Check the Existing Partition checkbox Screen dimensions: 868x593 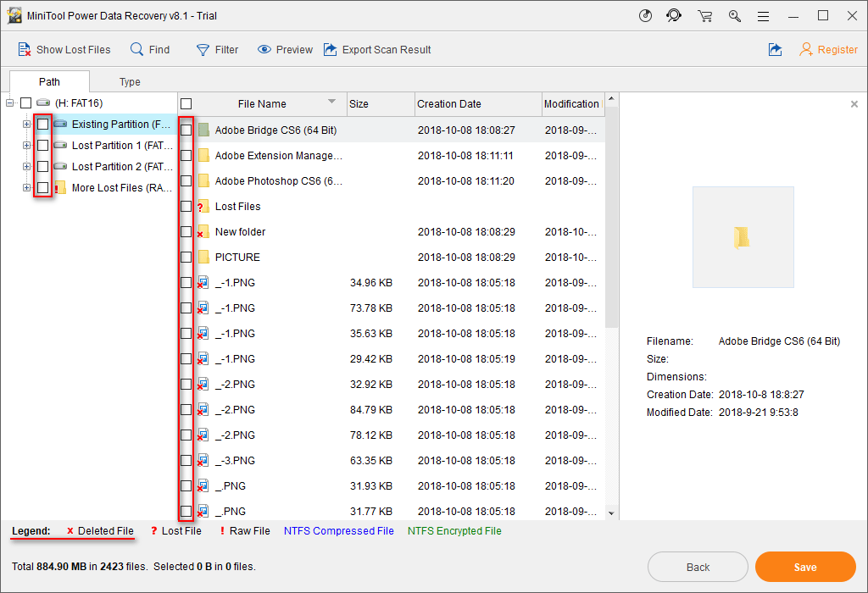coord(42,124)
